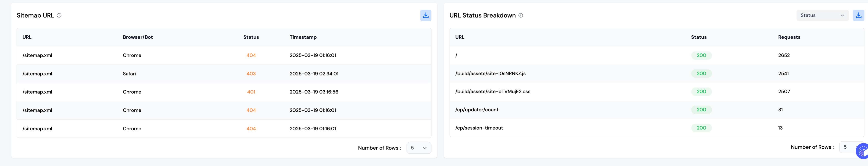The image size is (868, 166).
Task: Click /build/assets/site-bTVMujE2.css URL
Action: [x=493, y=92]
